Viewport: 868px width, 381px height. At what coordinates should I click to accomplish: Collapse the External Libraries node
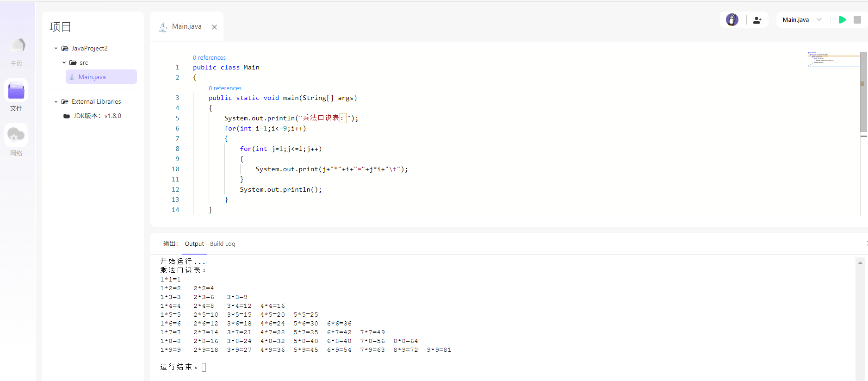56,101
